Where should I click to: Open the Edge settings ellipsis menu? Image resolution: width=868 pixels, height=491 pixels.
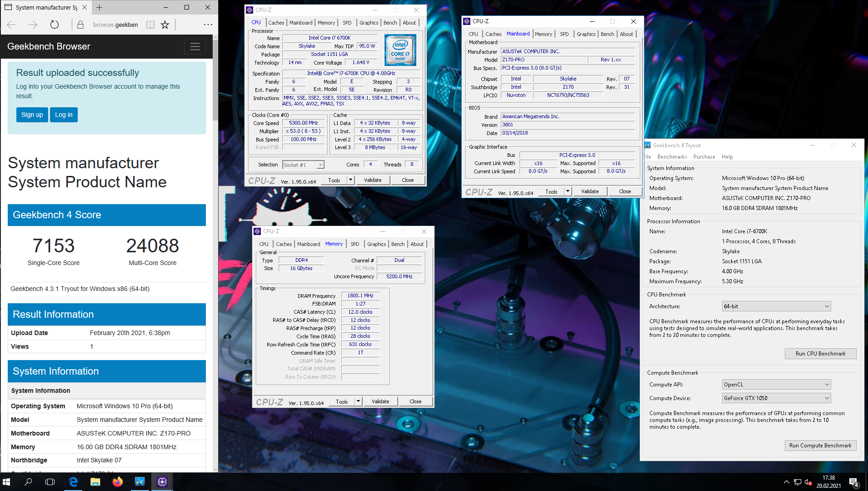click(208, 25)
